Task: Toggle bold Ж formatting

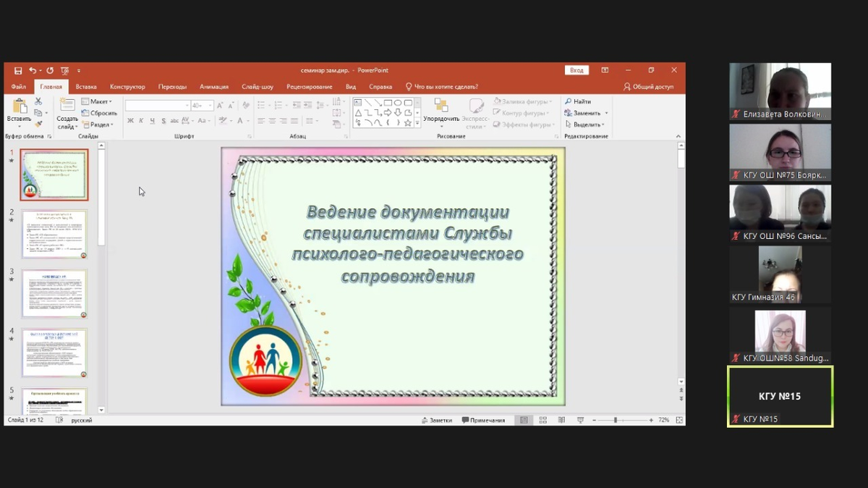Action: click(x=130, y=121)
